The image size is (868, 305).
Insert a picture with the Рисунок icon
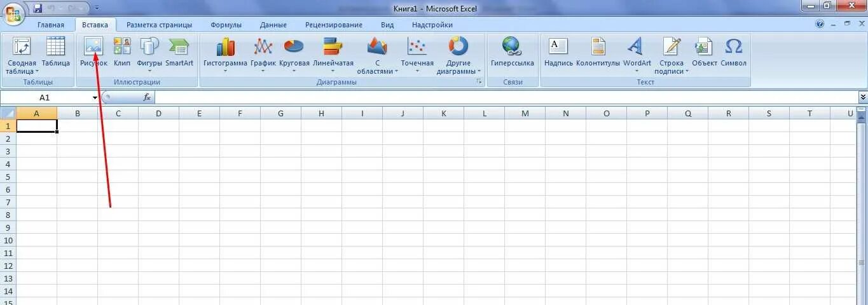(93, 47)
